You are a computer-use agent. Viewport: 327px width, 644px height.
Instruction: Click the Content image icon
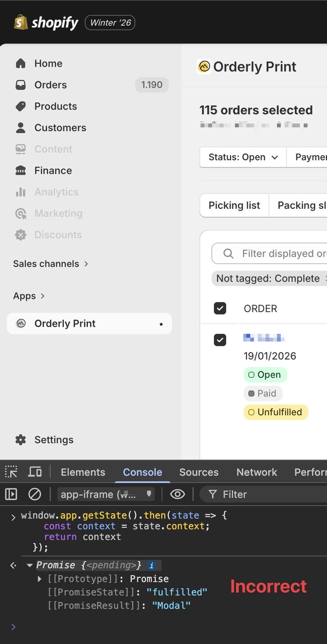21,149
